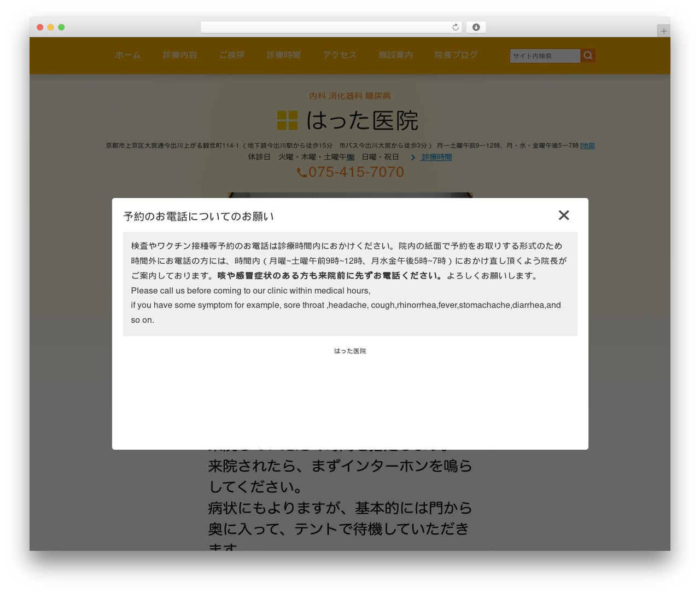Image resolution: width=700 pixels, height=593 pixels.
Task: Click the はった医院 site title
Action: point(362,120)
